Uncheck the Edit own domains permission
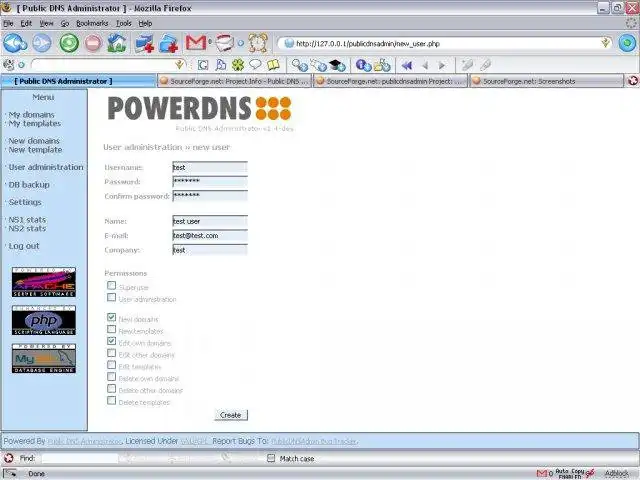The width and height of the screenshot is (640, 480). pyautogui.click(x=111, y=341)
